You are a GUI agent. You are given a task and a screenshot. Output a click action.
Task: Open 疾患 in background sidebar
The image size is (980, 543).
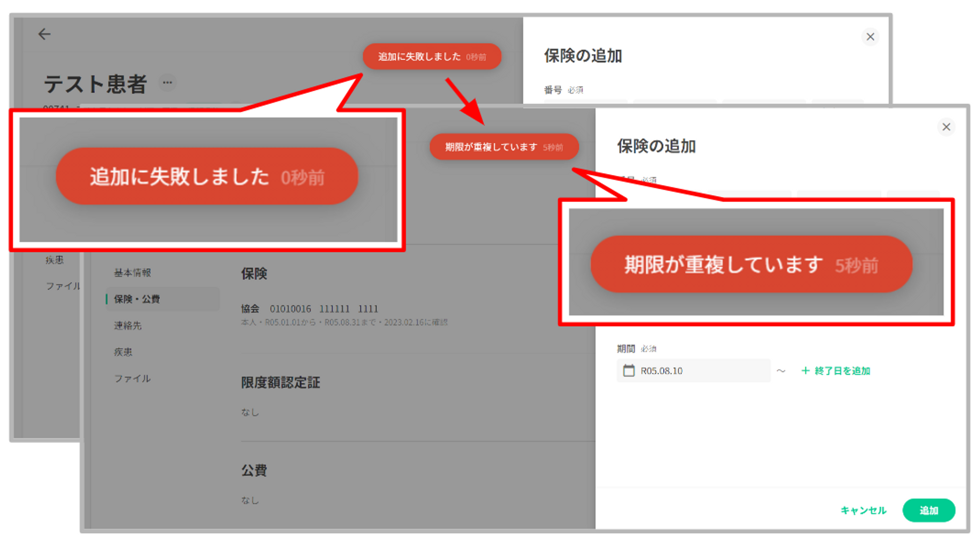55,260
